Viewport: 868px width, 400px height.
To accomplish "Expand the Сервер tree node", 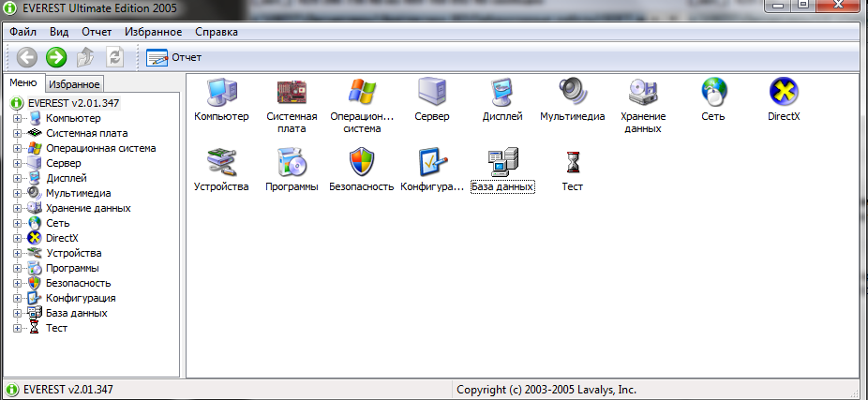I will point(17,163).
